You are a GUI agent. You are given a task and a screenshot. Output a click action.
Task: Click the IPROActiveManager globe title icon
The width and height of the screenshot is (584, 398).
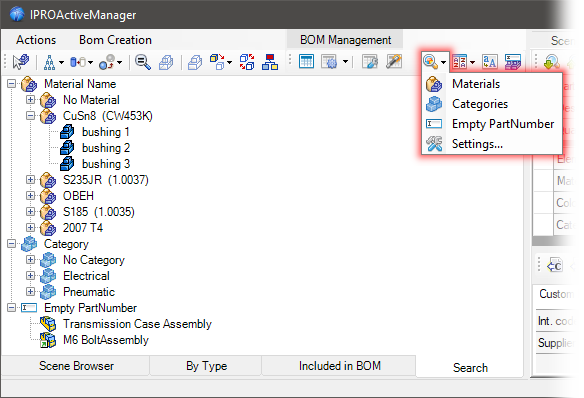point(18,15)
